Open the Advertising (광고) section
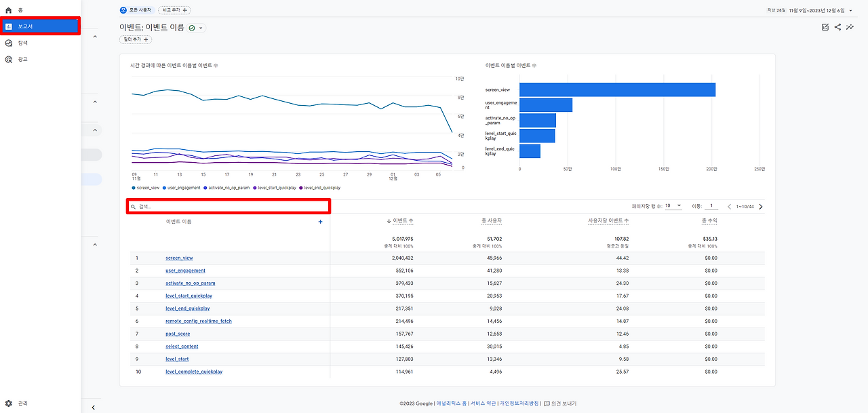The image size is (868, 413). click(16, 59)
